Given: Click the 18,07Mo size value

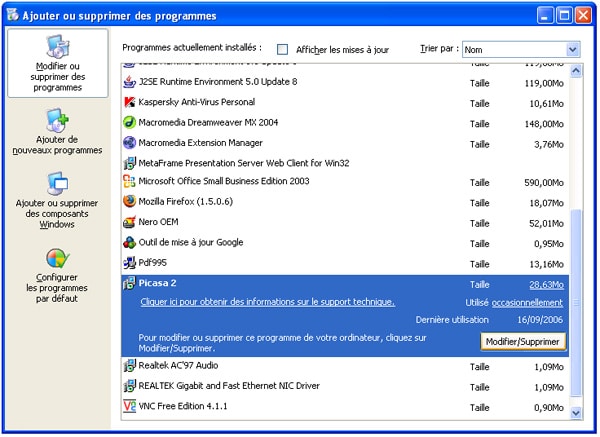Looking at the screenshot, I should [x=546, y=203].
